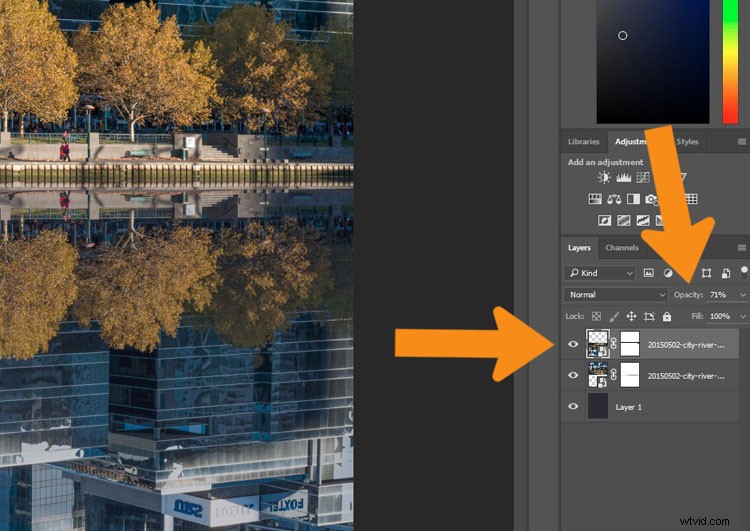Viewport: 750px width, 531px height.
Task: Select the dark Layer 1 thumbnail
Action: click(x=598, y=406)
